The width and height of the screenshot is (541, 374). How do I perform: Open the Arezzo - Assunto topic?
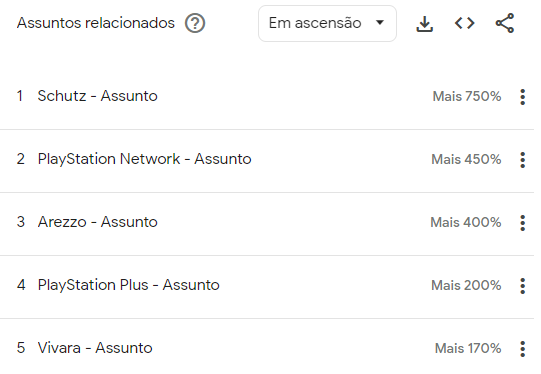point(97,222)
